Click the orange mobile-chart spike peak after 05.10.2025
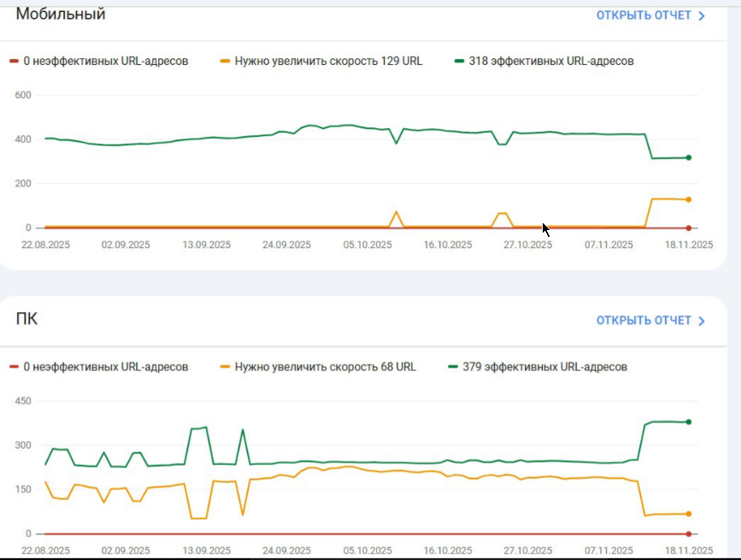The image size is (741, 560). pyautogui.click(x=396, y=212)
